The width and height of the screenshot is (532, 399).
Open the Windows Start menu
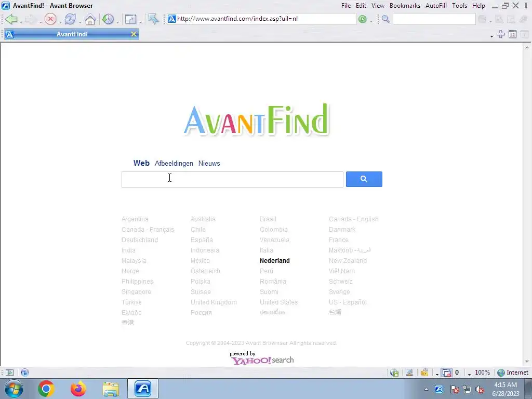(x=14, y=389)
